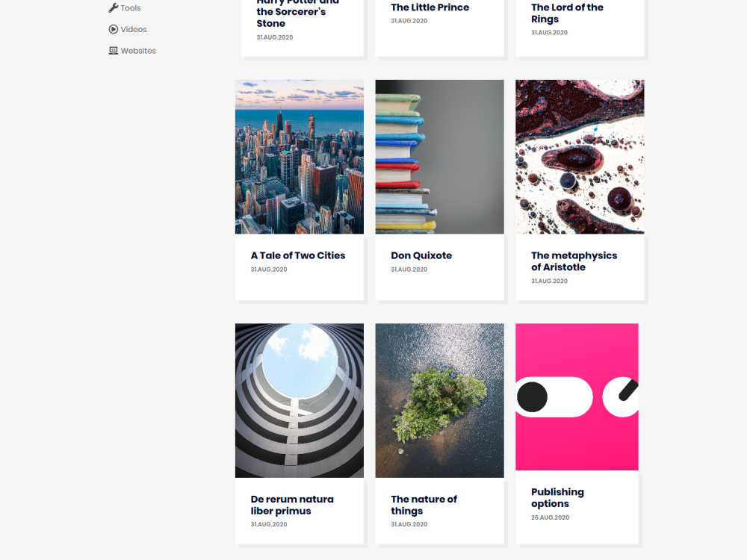747x560 pixels.
Task: Open "The metaphysics of Aristotle" post
Action: click(574, 261)
